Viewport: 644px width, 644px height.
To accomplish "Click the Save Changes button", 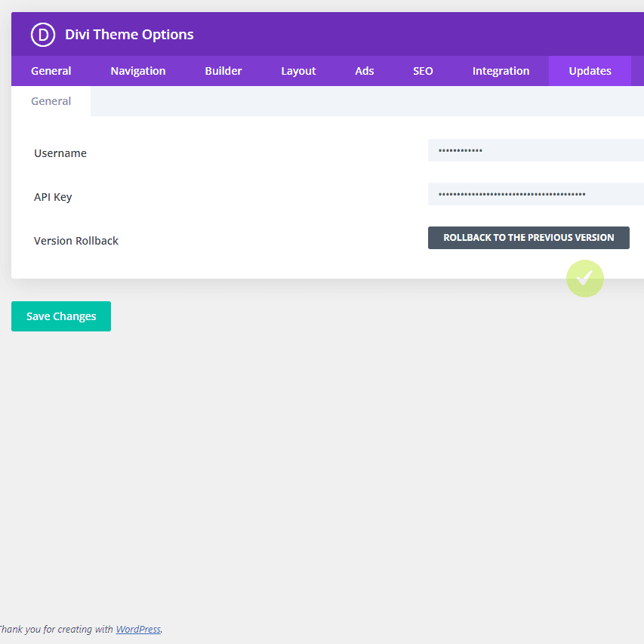I will tap(61, 316).
